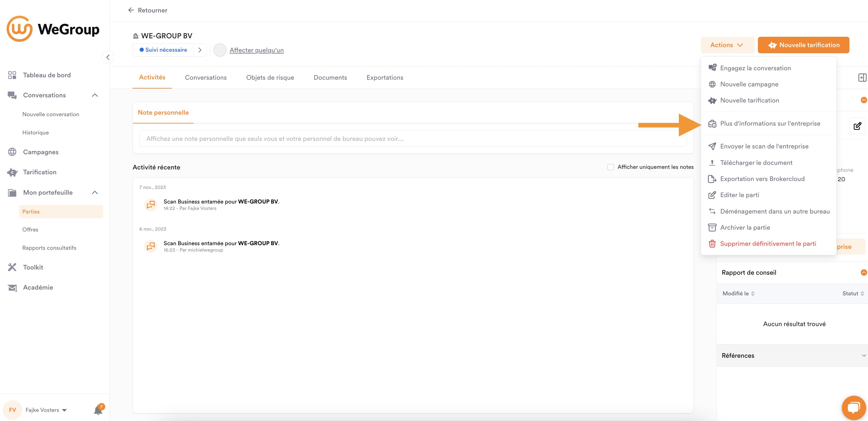
Task: Select Parties in the sidebar
Action: (61, 212)
